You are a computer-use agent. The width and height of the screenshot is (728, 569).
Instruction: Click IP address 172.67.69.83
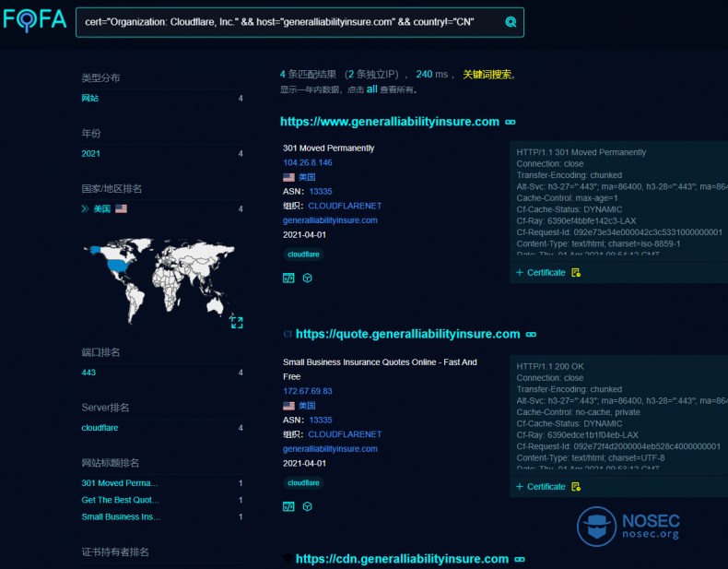[308, 391]
